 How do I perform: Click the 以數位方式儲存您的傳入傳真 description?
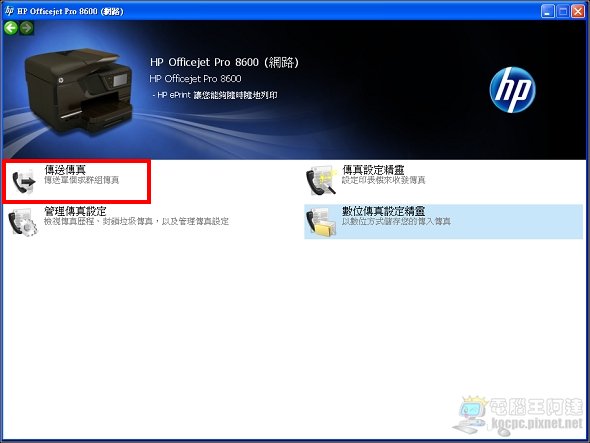(x=396, y=221)
